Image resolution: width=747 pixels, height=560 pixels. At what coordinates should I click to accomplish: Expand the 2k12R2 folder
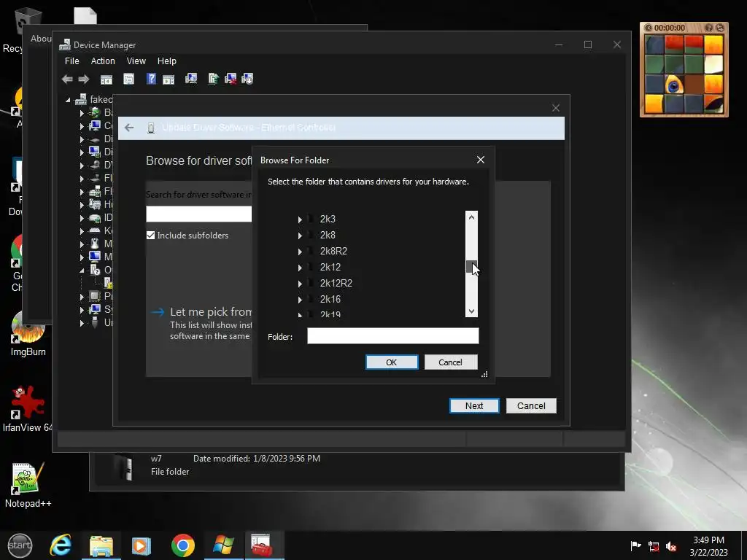(x=300, y=284)
